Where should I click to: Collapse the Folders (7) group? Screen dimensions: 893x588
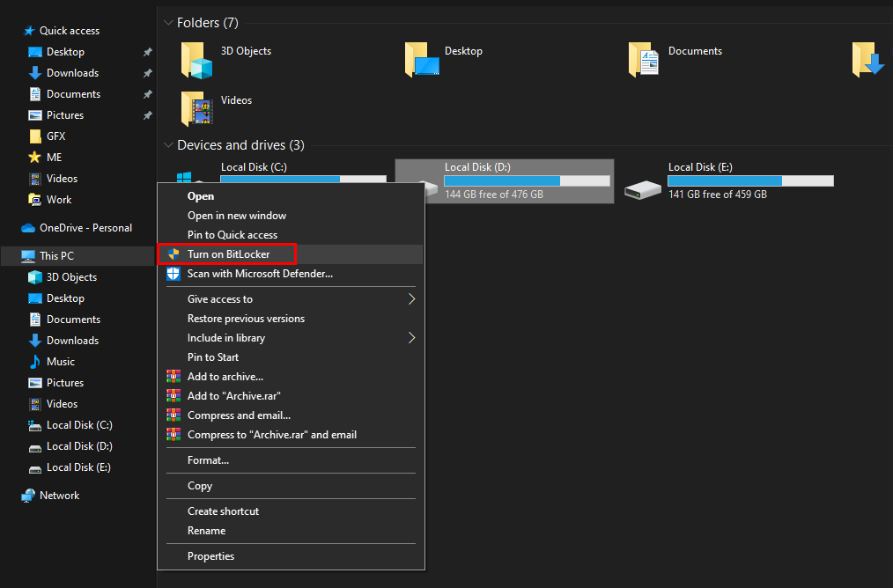(168, 23)
